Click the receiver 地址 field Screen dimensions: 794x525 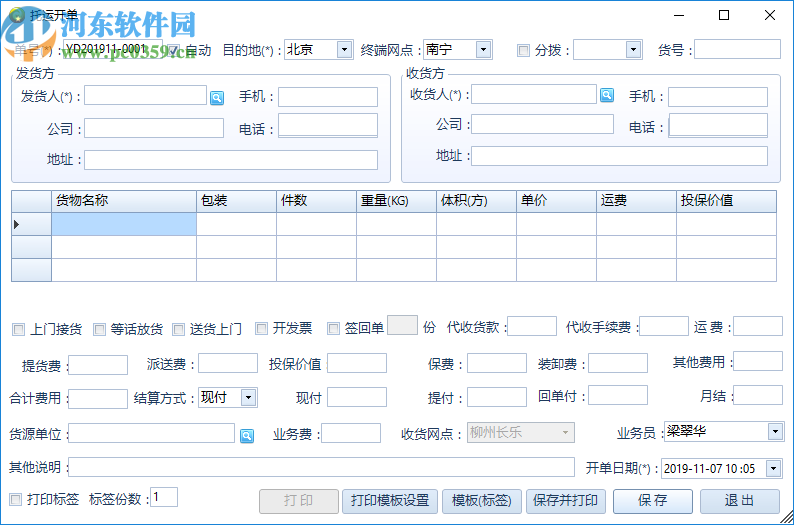pyautogui.click(x=619, y=156)
